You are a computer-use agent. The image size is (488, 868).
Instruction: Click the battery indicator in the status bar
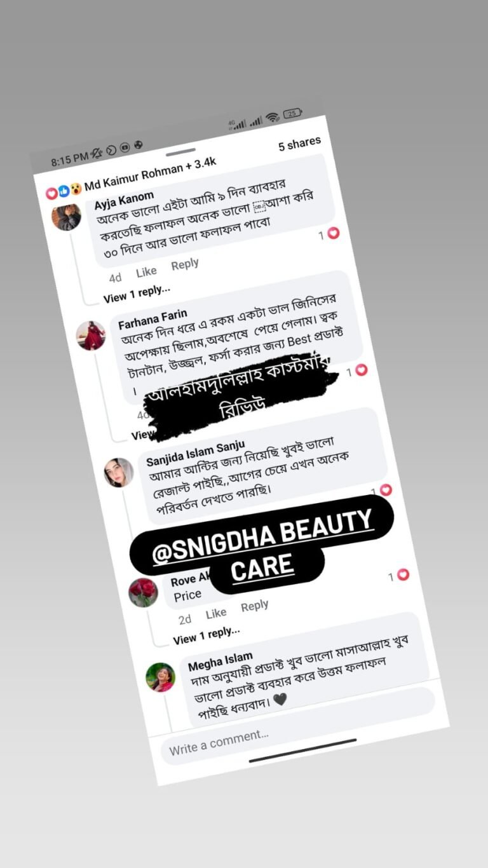(x=292, y=114)
